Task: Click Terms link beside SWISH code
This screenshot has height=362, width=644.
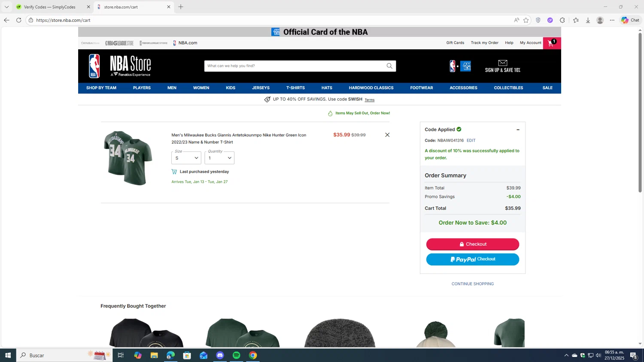Action: tap(370, 100)
